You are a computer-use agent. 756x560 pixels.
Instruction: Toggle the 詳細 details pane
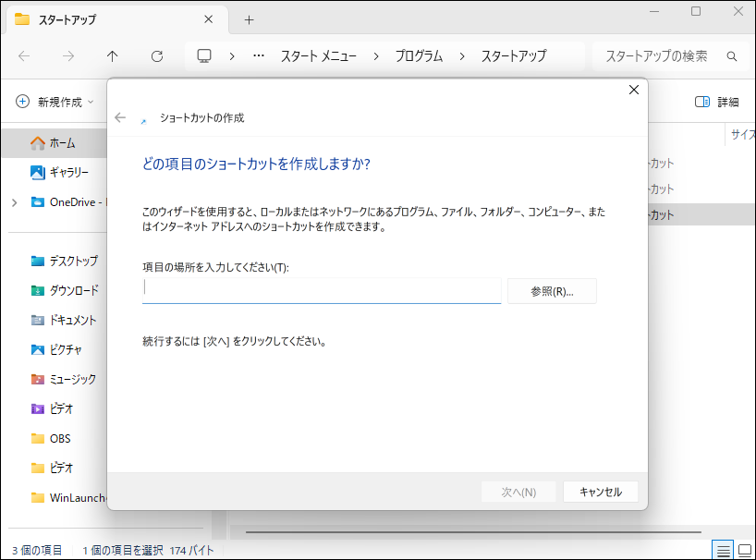717,102
